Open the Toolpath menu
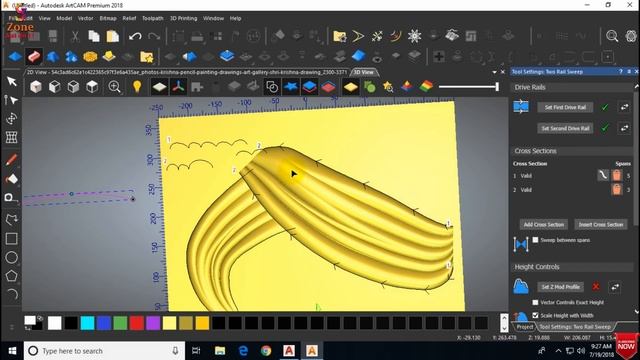The height and width of the screenshot is (360, 640). pos(152,18)
